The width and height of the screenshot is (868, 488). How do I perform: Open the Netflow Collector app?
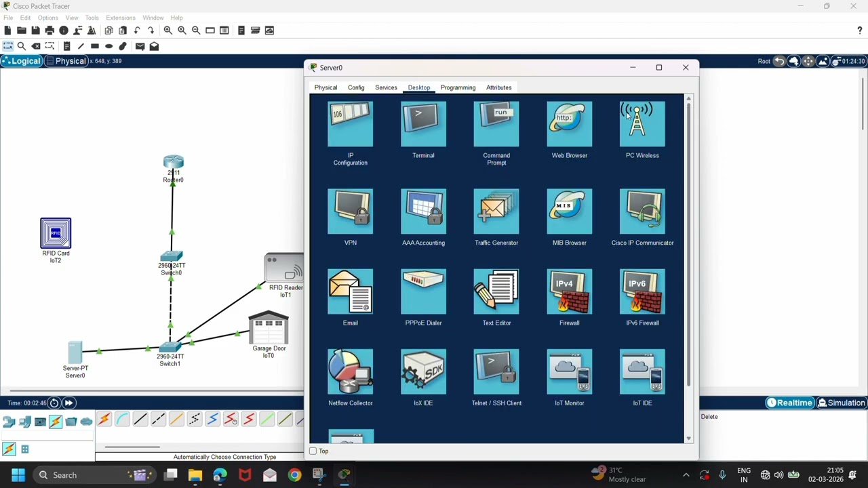coord(350,371)
